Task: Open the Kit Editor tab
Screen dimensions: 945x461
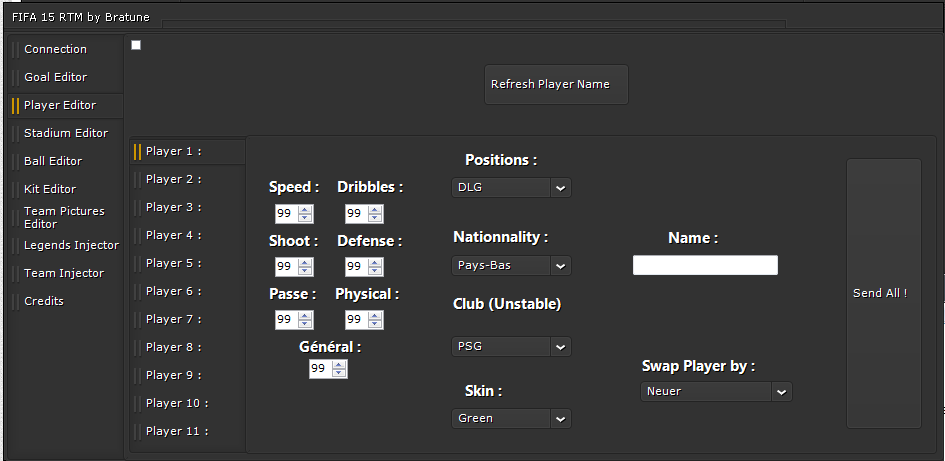Action: point(64,189)
